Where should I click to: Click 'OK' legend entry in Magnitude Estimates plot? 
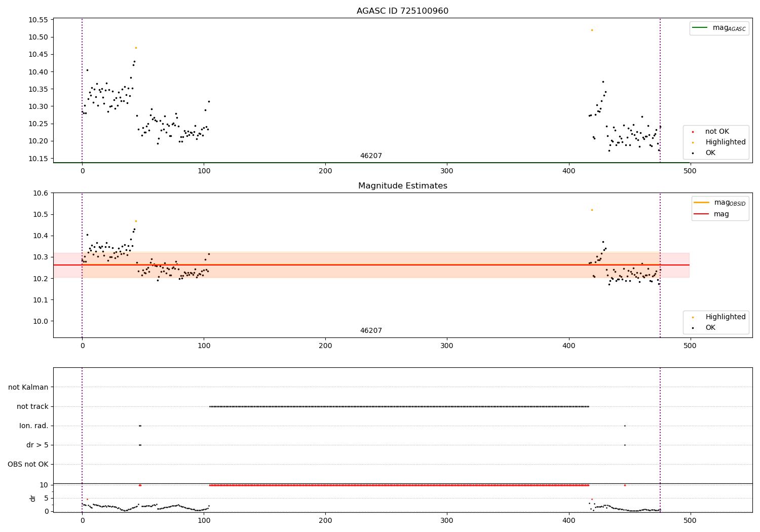click(x=710, y=328)
